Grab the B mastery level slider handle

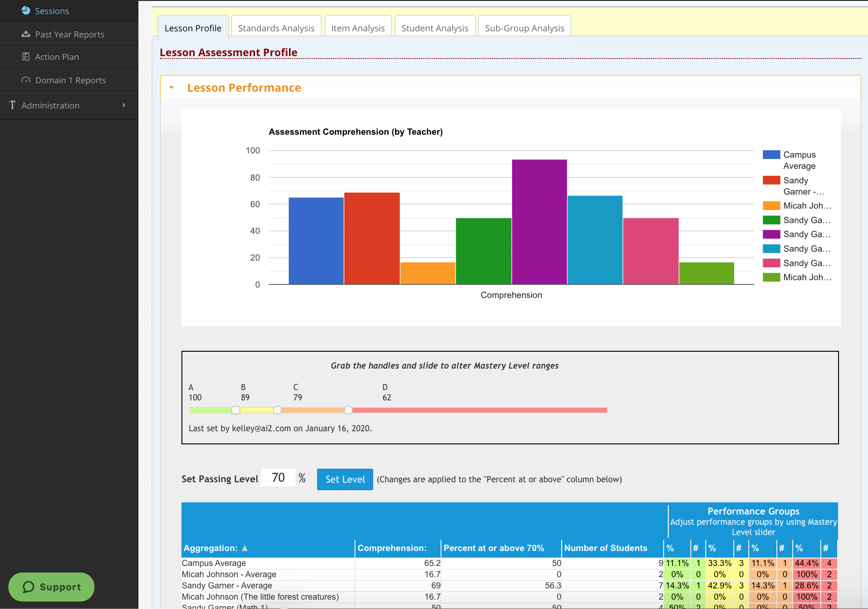[236, 410]
